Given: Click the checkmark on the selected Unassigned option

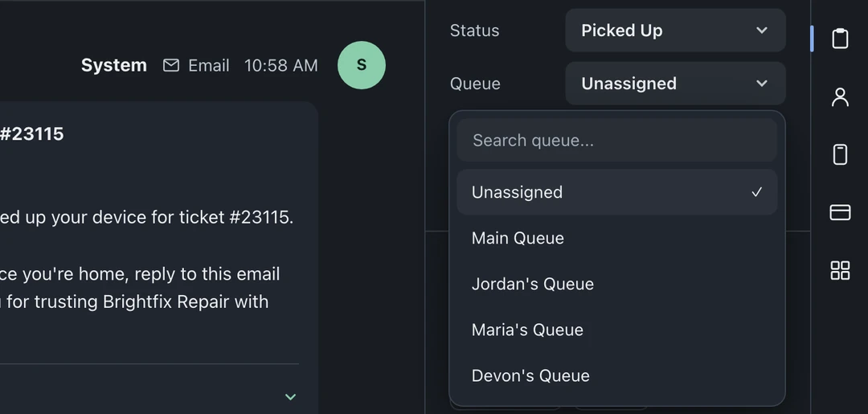Looking at the screenshot, I should [x=757, y=192].
